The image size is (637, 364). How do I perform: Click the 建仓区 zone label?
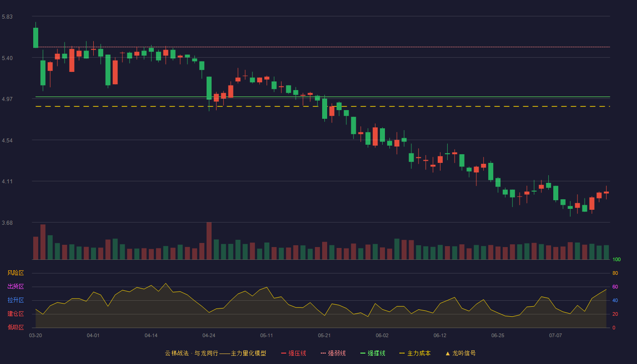[x=15, y=314]
